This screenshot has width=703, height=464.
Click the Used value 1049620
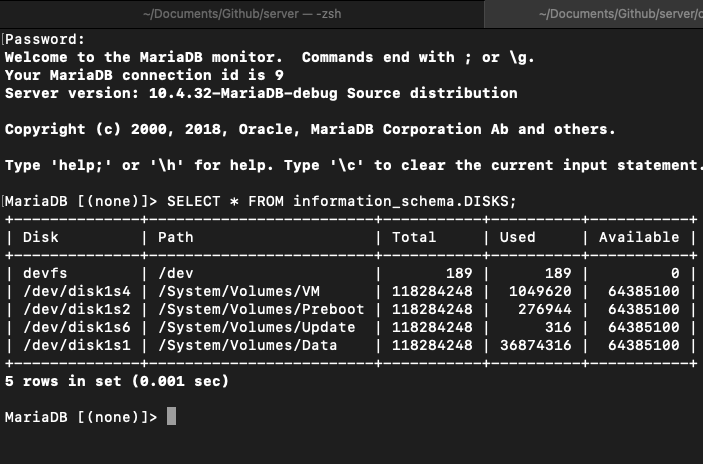click(541, 291)
